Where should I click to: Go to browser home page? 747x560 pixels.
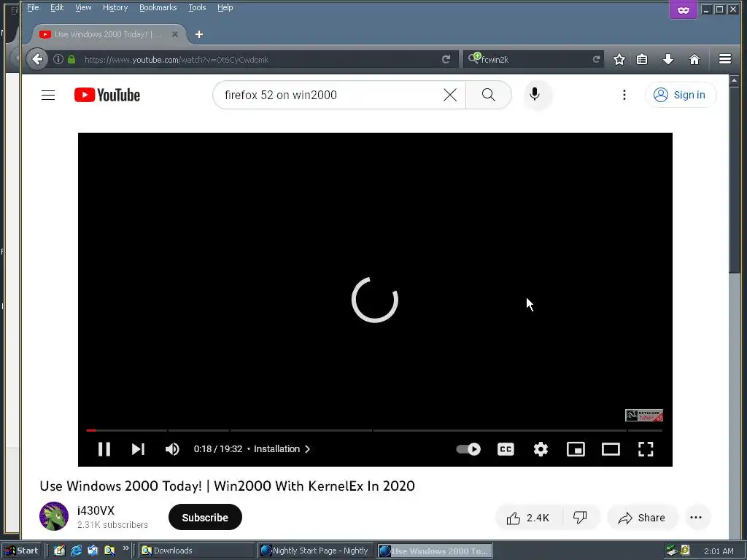pyautogui.click(x=694, y=59)
